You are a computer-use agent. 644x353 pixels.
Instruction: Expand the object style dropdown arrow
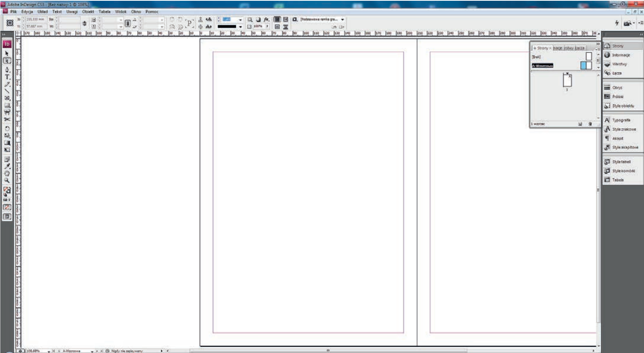tap(342, 19)
